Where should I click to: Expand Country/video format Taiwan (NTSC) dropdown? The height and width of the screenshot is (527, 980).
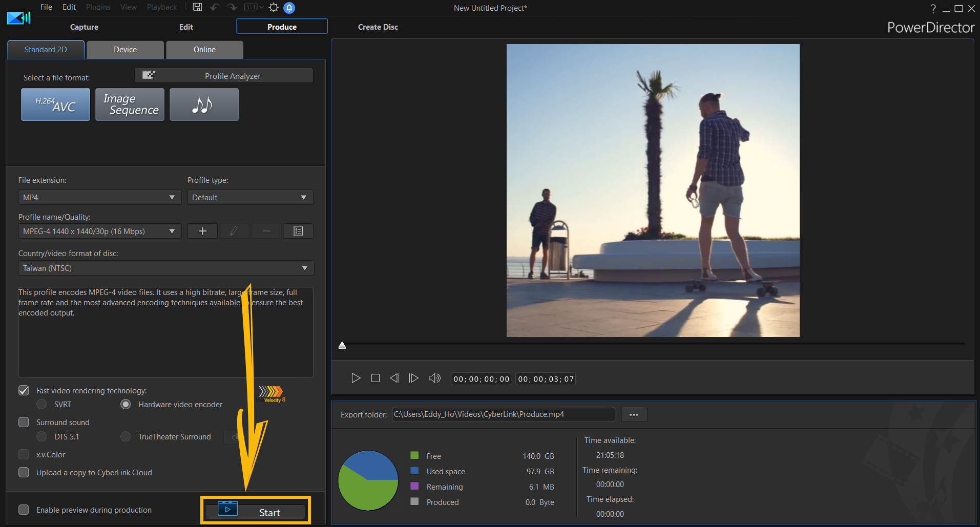coord(166,268)
